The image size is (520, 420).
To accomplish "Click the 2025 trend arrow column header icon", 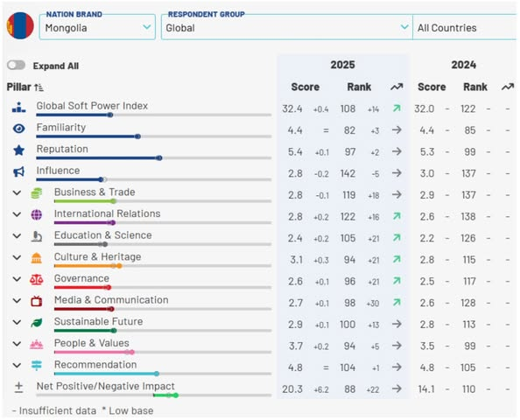I will [x=397, y=87].
